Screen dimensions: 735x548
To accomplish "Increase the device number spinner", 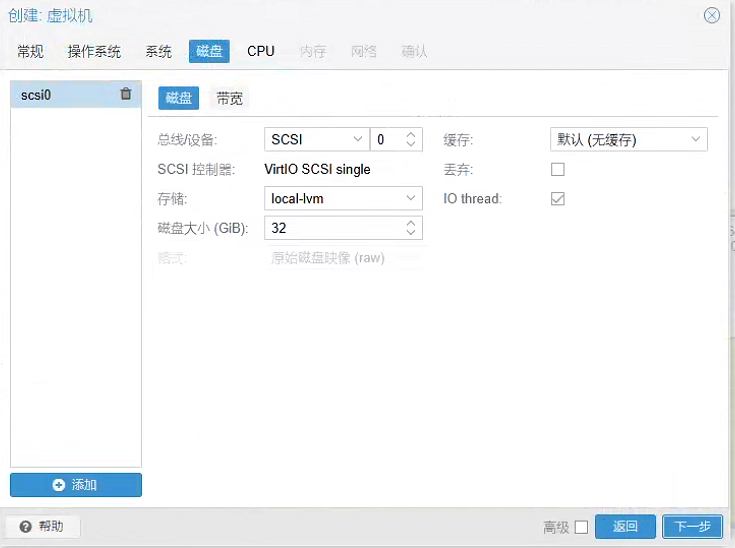I will tap(411, 135).
